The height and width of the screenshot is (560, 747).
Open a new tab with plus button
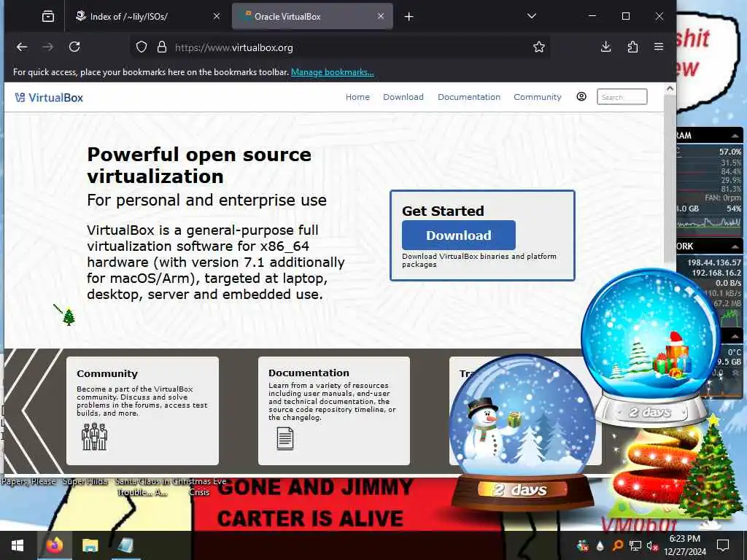pos(409,17)
